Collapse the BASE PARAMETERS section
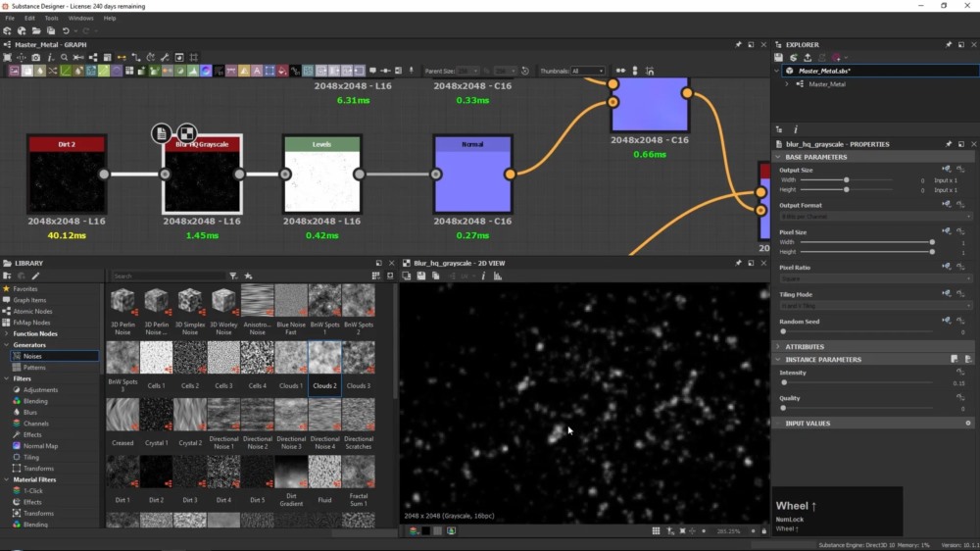This screenshot has width=980, height=551. (x=779, y=157)
